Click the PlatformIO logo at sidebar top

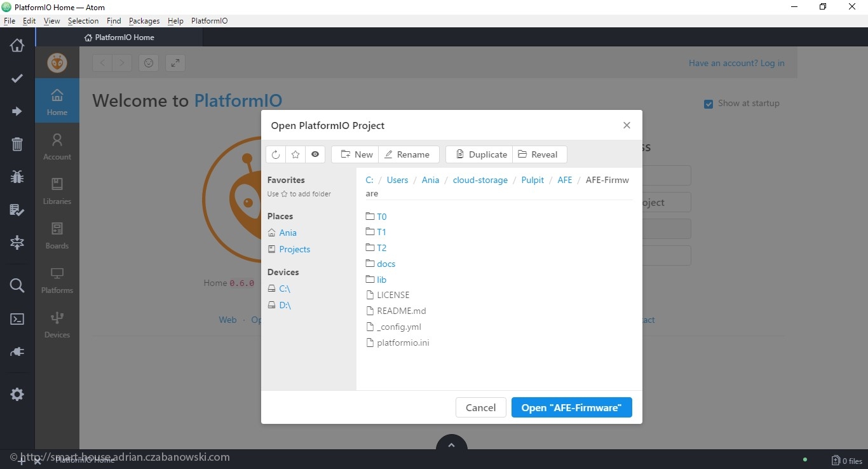57,63
